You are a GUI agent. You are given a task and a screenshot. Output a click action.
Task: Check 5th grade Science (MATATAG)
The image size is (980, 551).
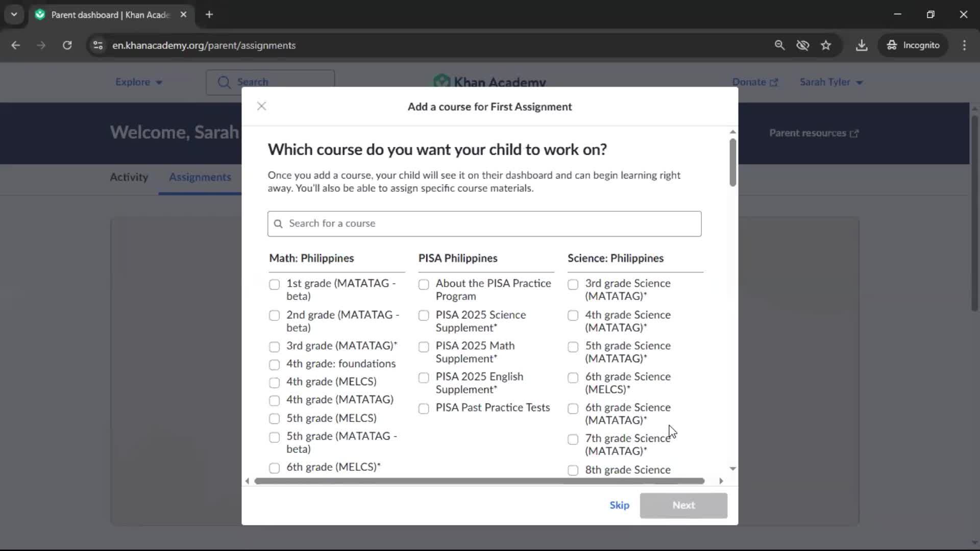coord(573,347)
